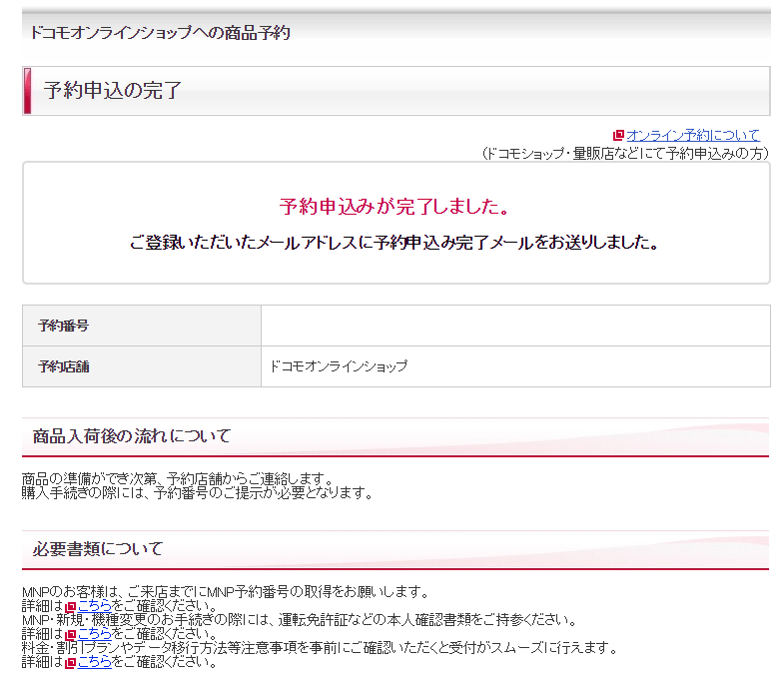Click the empty 予約番号 value cell
784x680 pixels.
[x=515, y=326]
